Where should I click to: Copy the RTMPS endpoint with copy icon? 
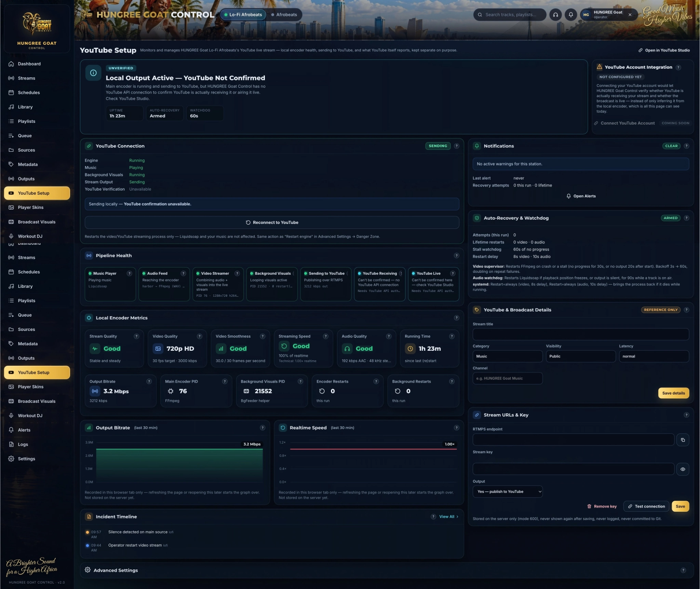coord(683,440)
